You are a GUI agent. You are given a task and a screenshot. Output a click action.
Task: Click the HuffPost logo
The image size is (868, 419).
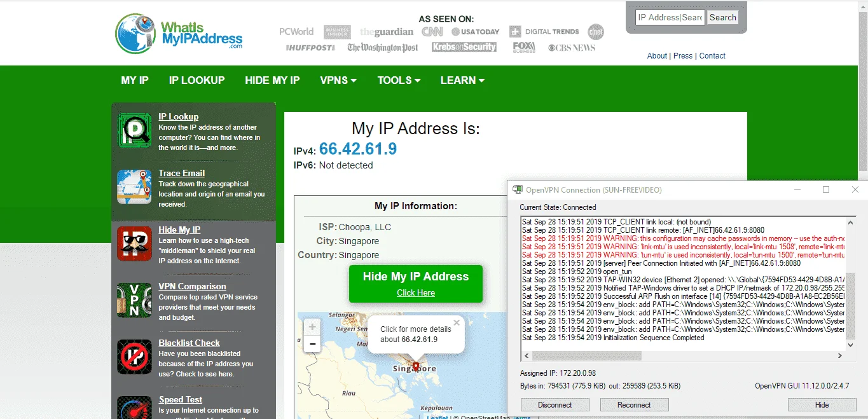point(310,48)
